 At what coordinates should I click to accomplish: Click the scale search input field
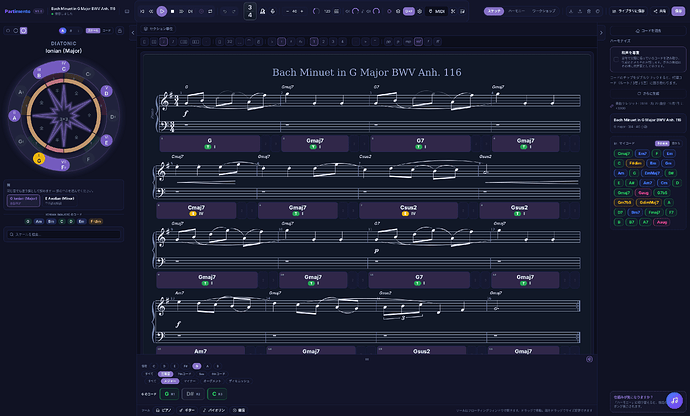64,234
